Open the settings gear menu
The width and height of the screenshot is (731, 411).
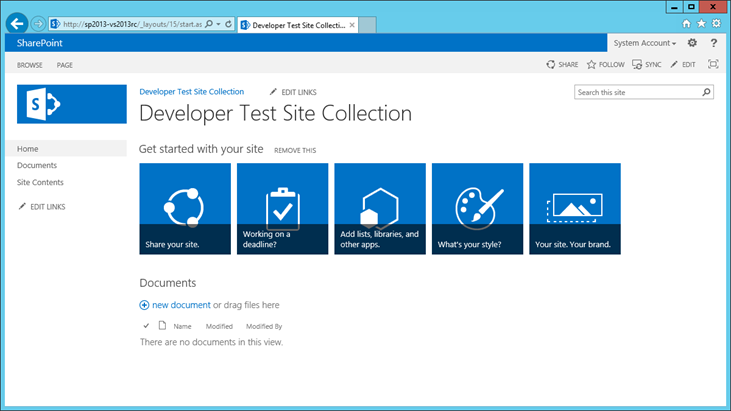point(692,44)
